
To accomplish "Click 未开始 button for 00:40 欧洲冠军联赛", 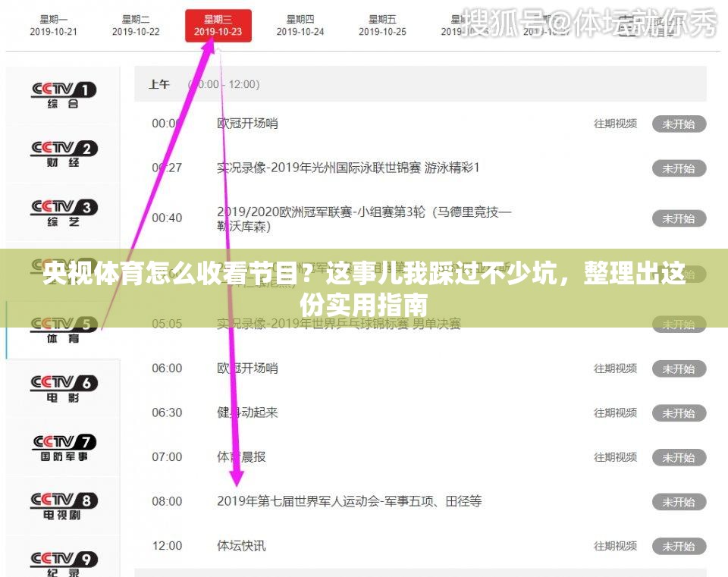I will click(x=679, y=218).
